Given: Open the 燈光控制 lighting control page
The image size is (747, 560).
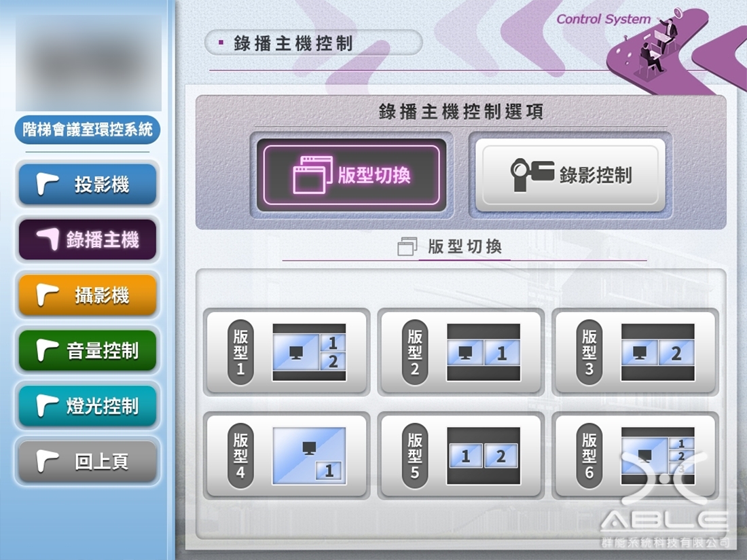Looking at the screenshot, I should click(88, 406).
